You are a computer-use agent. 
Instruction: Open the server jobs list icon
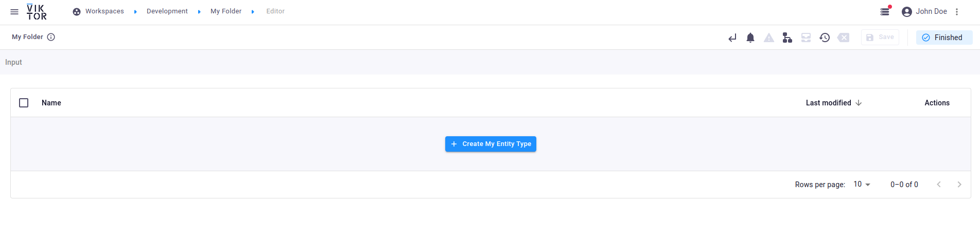885,11
